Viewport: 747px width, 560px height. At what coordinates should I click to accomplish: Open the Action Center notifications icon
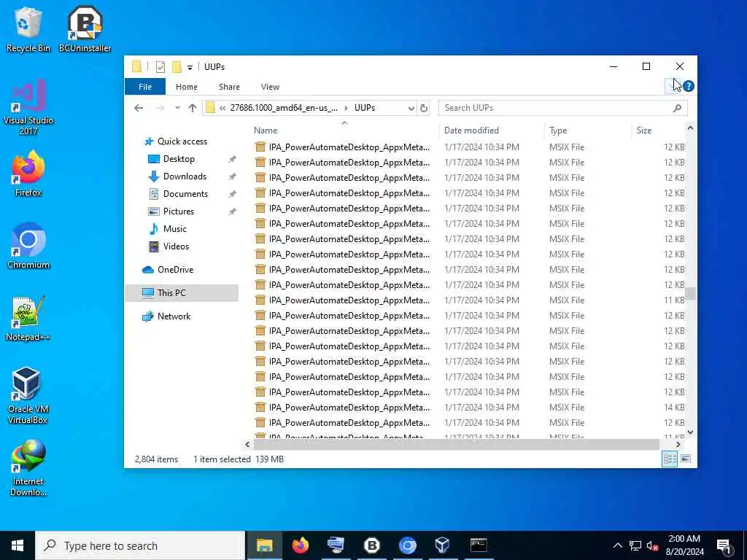point(724,546)
